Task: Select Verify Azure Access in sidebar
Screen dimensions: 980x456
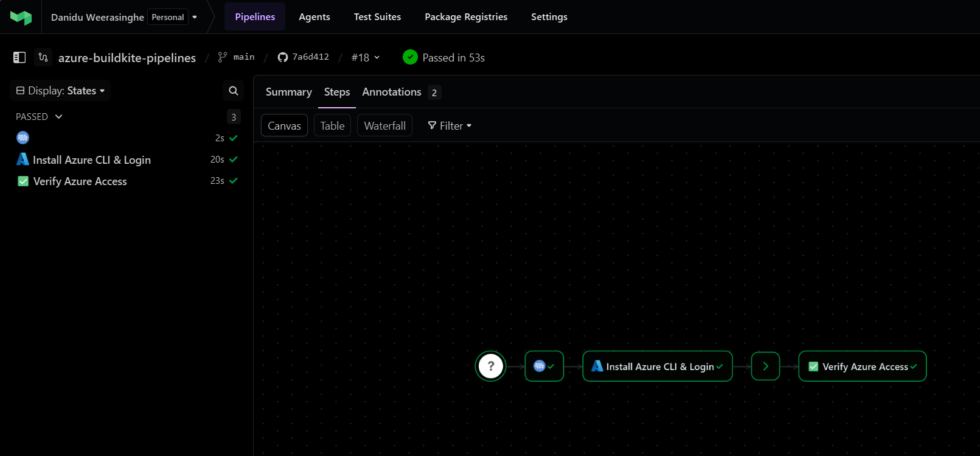Action: pyautogui.click(x=80, y=181)
